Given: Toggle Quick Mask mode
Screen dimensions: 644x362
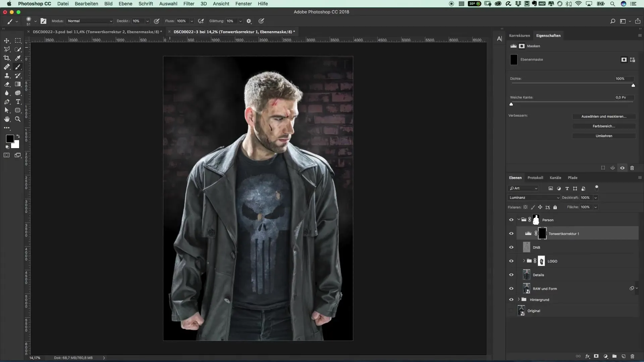Looking at the screenshot, I should pyautogui.click(x=7, y=155).
